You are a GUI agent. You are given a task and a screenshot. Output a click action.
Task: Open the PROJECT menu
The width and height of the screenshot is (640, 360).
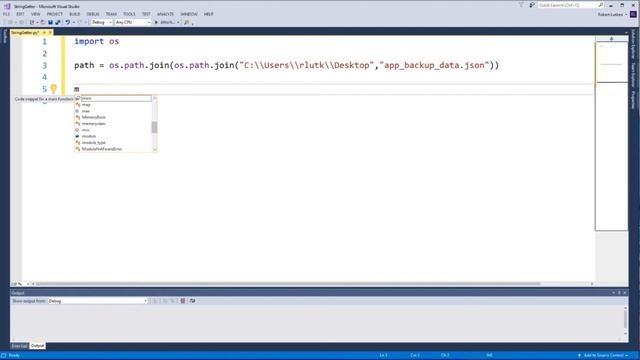[x=55, y=14]
